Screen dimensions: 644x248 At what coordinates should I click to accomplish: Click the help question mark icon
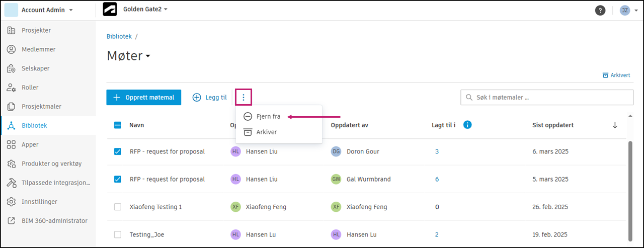(x=600, y=10)
